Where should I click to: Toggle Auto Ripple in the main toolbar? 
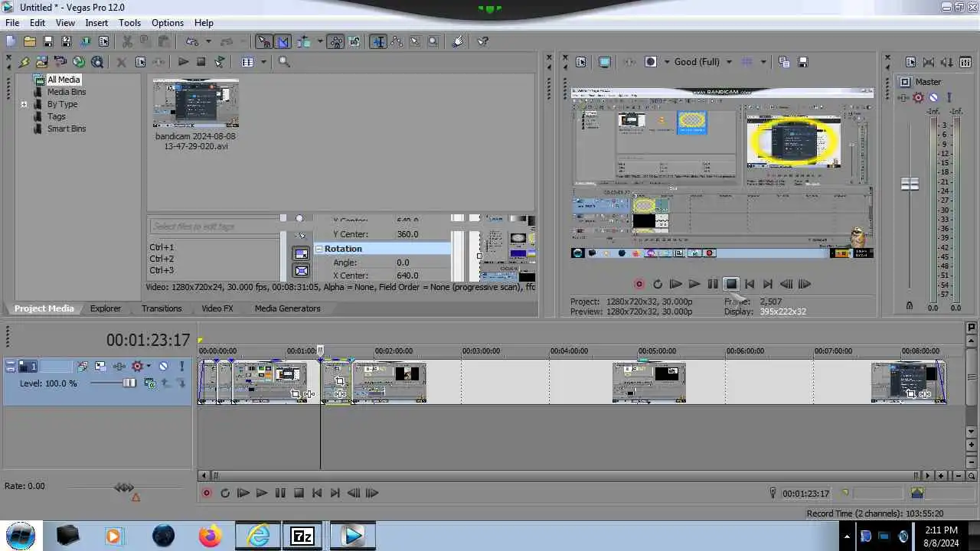tap(302, 41)
